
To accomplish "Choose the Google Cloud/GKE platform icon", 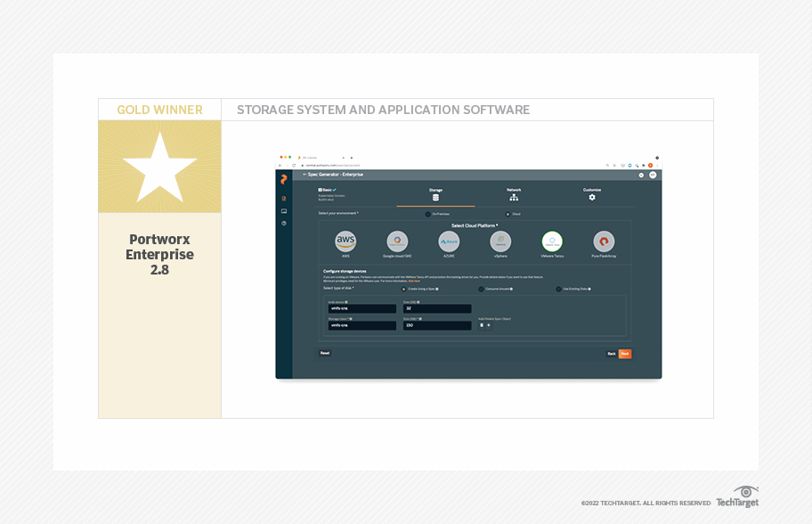I will (x=397, y=242).
